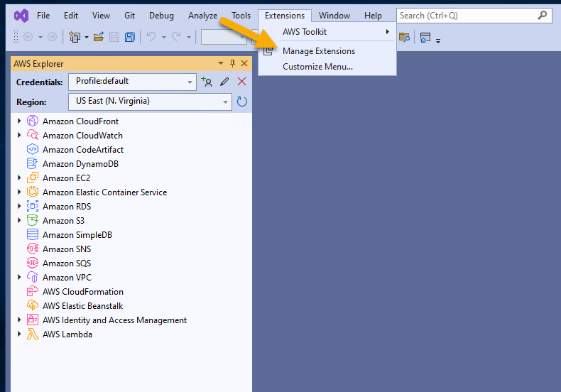Open the Undo history dropdown arrow
The width and height of the screenshot is (561, 392).
(x=164, y=37)
